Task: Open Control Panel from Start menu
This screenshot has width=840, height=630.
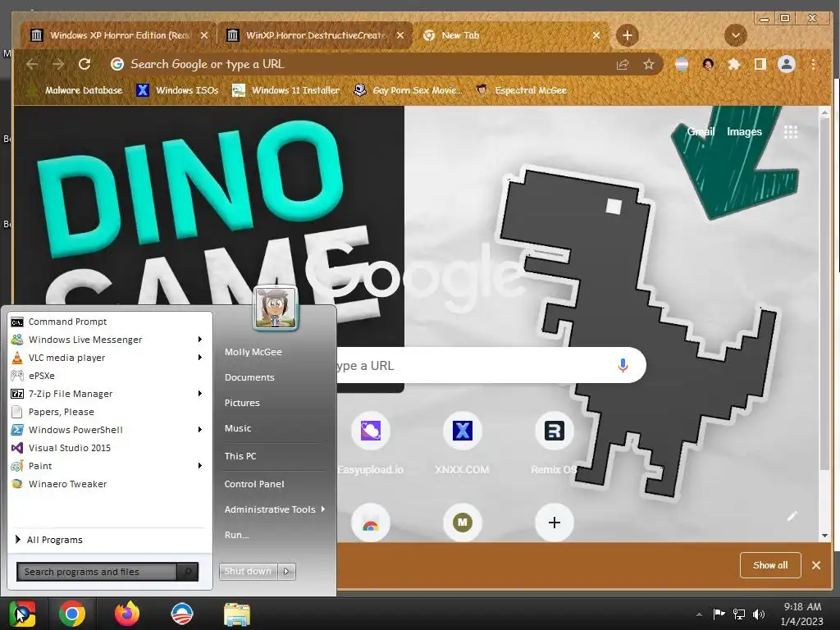Action: point(254,484)
